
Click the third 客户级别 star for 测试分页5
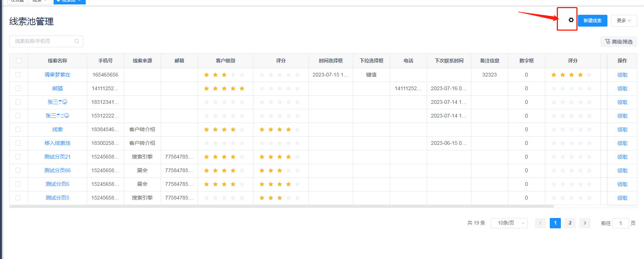(x=224, y=198)
